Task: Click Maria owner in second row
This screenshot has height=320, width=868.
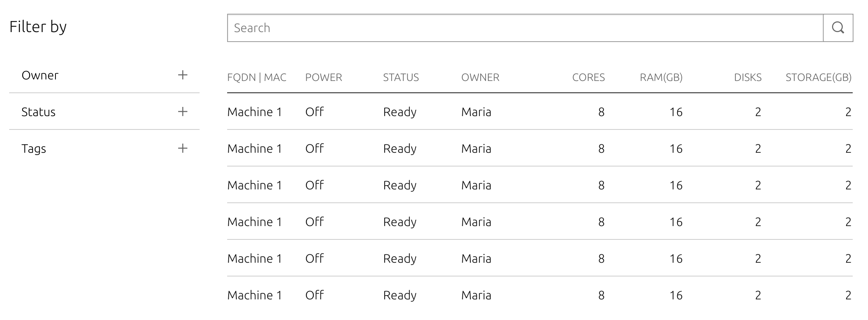Action: click(476, 149)
